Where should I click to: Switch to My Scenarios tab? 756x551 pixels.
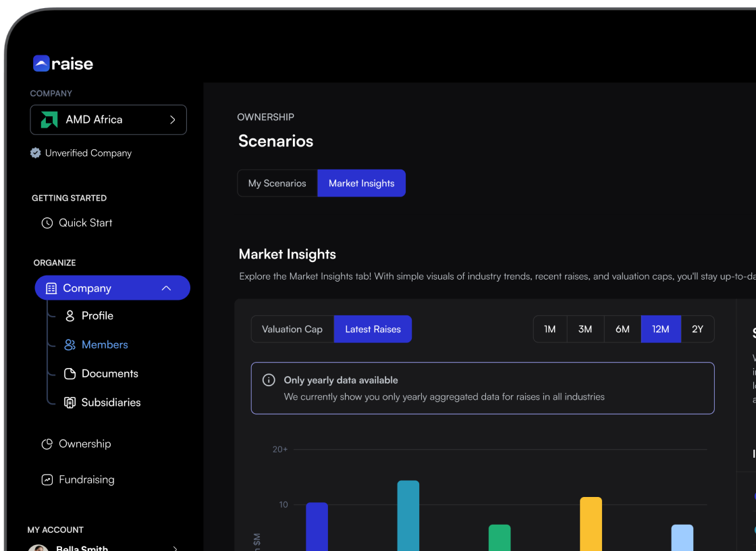point(277,184)
